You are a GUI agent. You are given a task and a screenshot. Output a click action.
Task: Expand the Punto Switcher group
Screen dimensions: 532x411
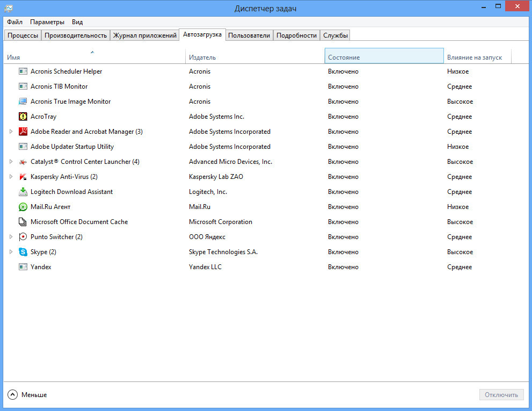click(x=11, y=237)
